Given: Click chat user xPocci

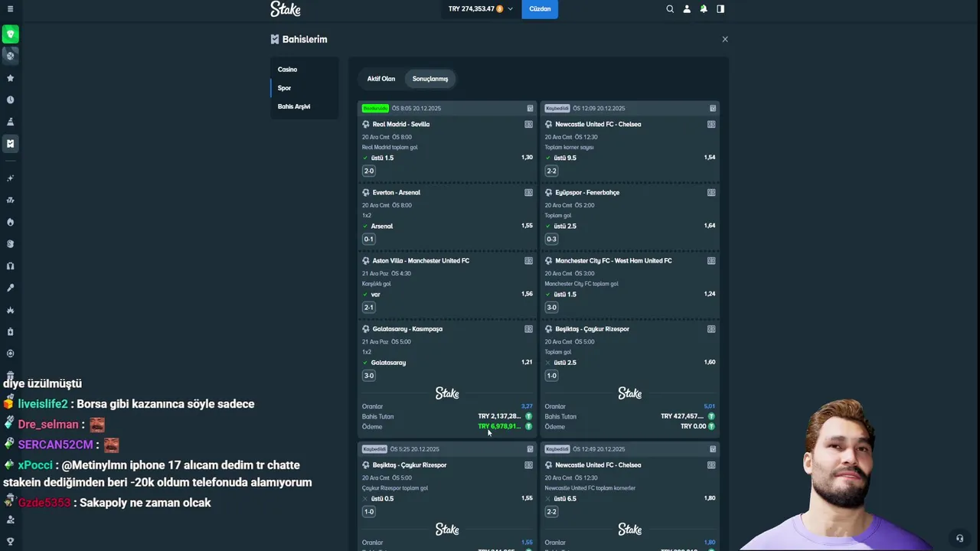Looking at the screenshot, I should click(x=35, y=465).
